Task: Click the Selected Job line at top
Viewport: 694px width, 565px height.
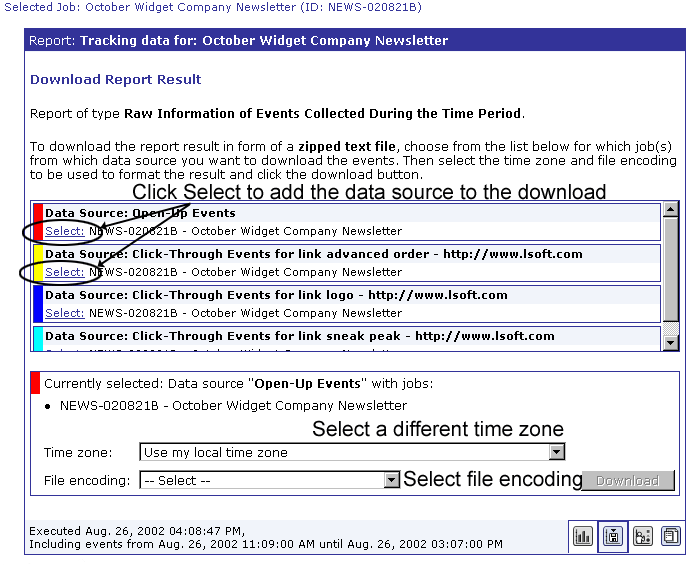Action: point(213,8)
